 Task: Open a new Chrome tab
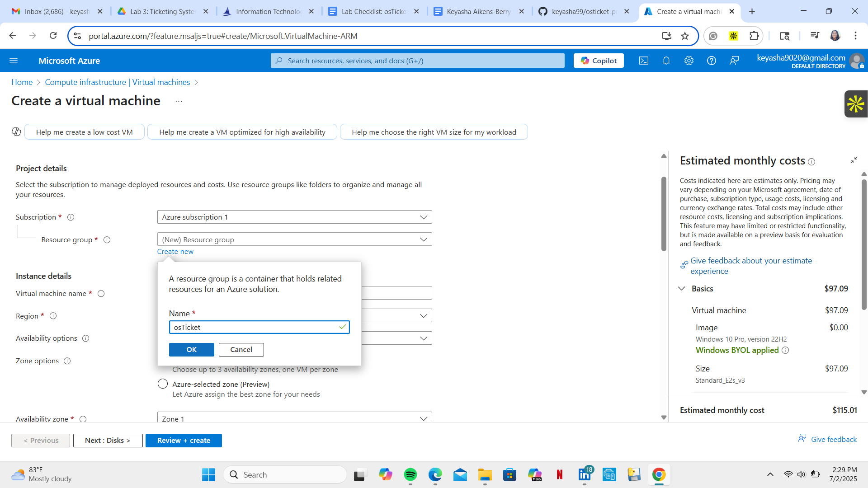tap(752, 11)
